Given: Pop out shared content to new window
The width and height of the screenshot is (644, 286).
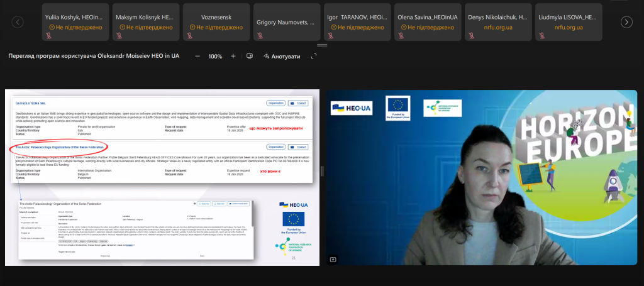Looking at the screenshot, I should click(314, 56).
